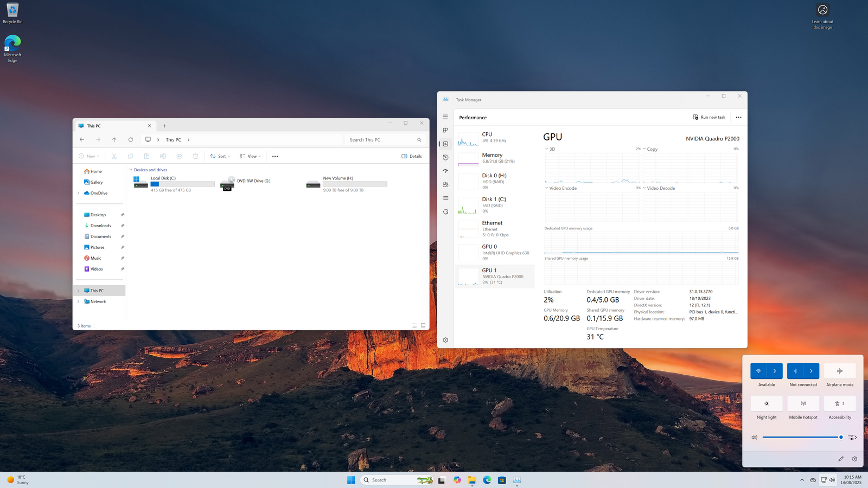Select Memory in the performance list
The height and width of the screenshot is (488, 868).
point(495,158)
